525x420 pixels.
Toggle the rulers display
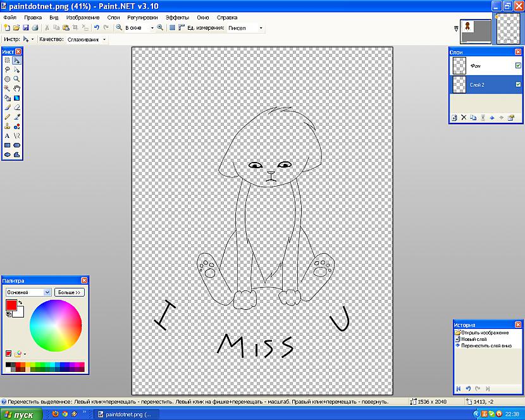pyautogui.click(x=181, y=28)
